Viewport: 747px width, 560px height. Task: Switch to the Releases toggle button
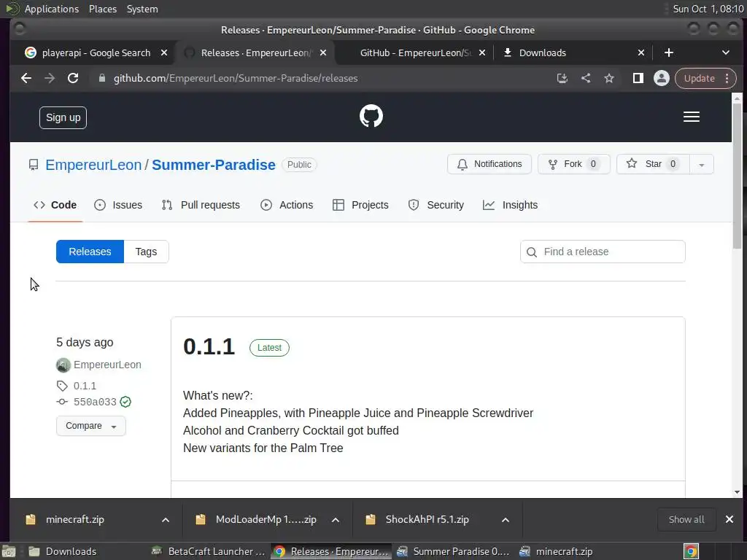[90, 252]
